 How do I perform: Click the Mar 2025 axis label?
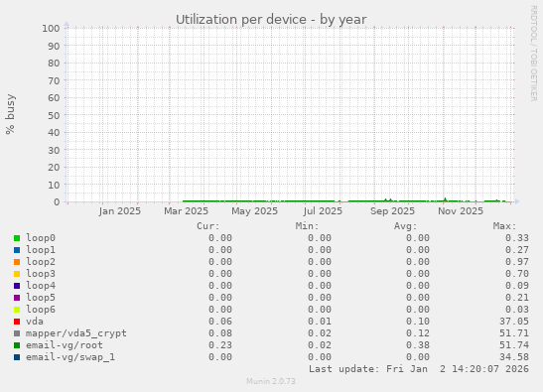[x=186, y=211]
